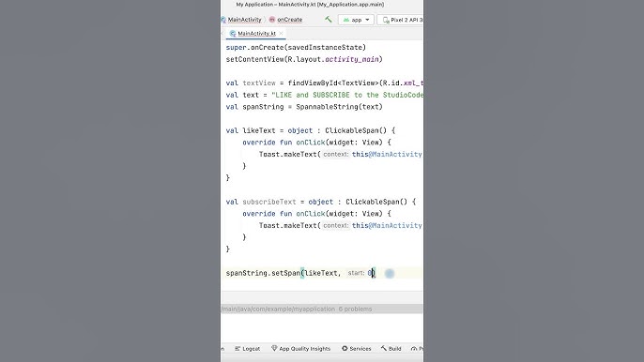The height and width of the screenshot is (362, 644).
Task: Click the partially visible rightmost bottom tool icon
Action: point(414,349)
